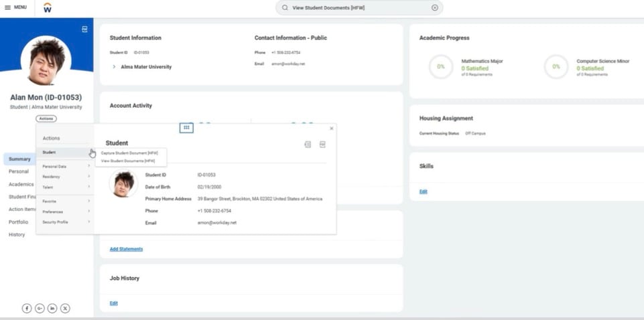Click the Facebook social icon
The image size is (644, 320).
tap(27, 309)
